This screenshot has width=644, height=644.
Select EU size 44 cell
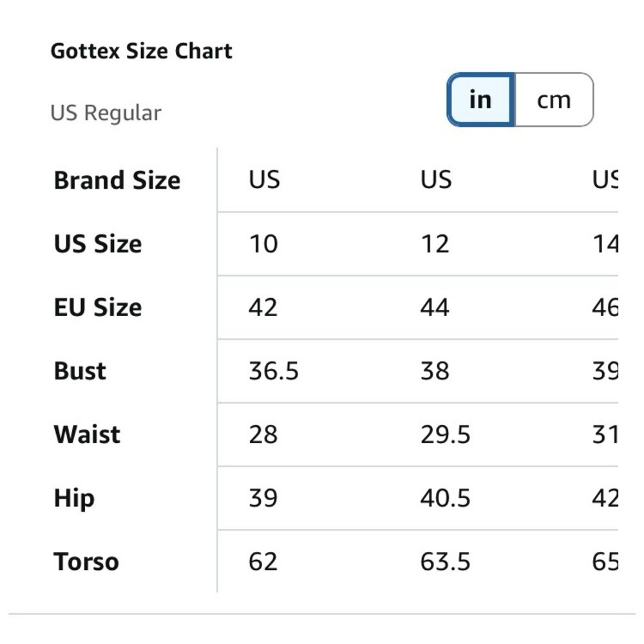point(435,307)
